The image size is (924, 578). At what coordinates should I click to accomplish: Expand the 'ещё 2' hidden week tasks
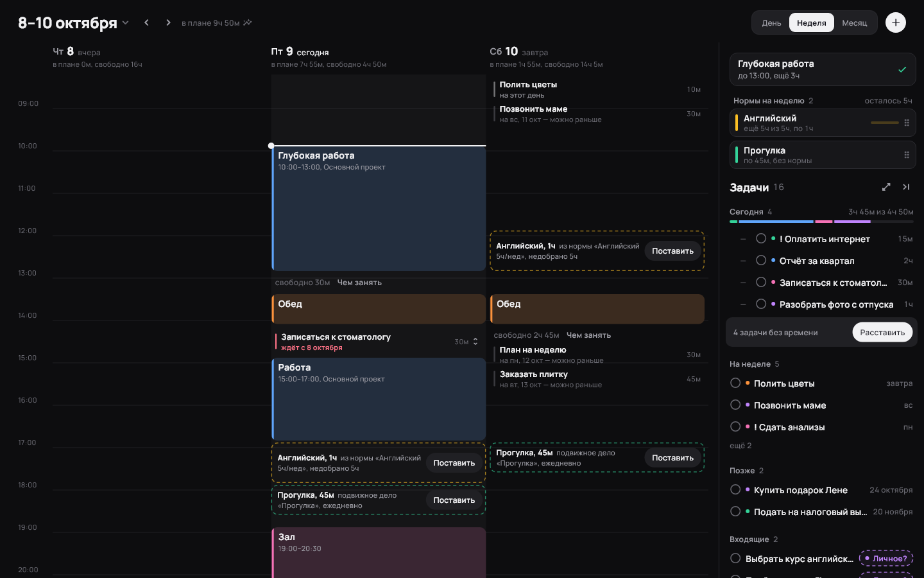tap(740, 446)
